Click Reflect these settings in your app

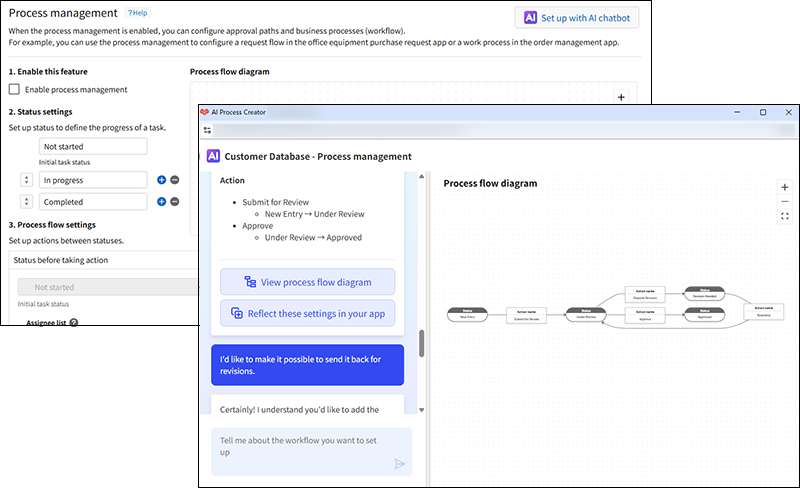[x=308, y=313]
